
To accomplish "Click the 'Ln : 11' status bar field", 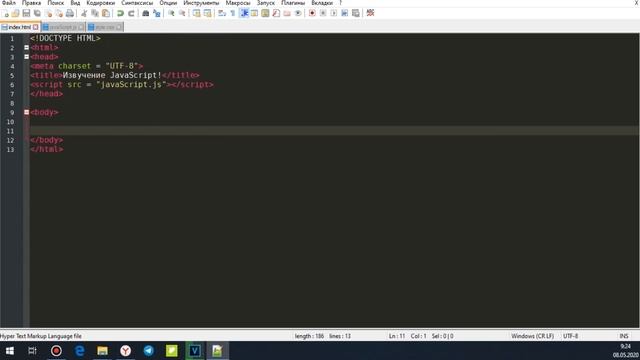I will click(x=396, y=336).
